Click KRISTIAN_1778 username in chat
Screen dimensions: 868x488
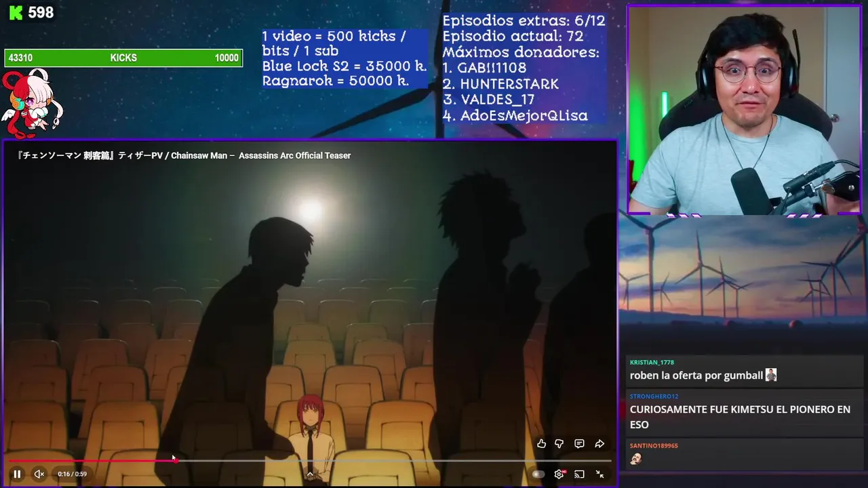[652, 363]
